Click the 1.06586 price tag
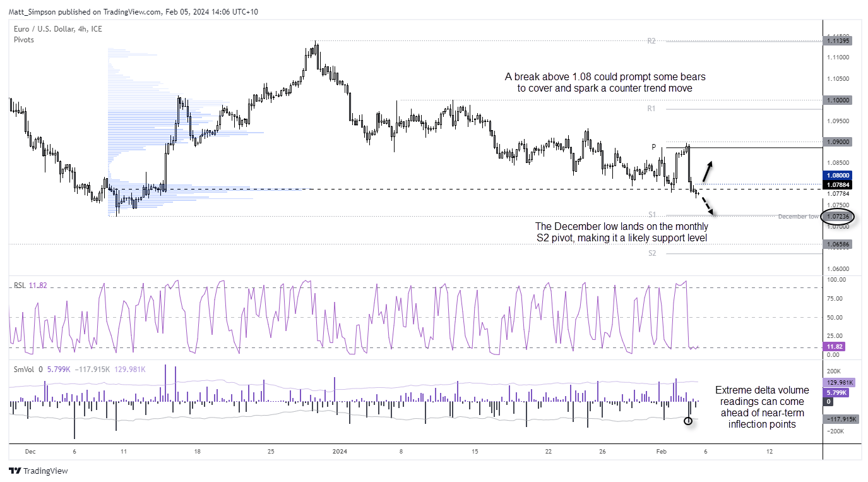This screenshot has width=868, height=482. pyautogui.click(x=839, y=244)
